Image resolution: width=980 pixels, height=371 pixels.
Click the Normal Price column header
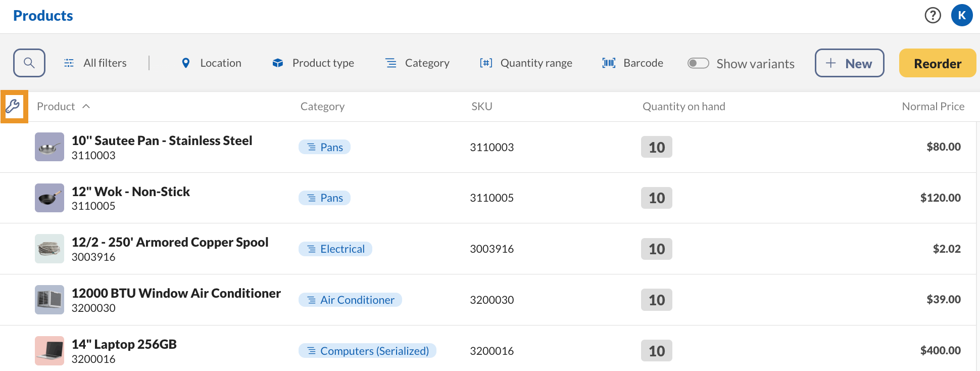pyautogui.click(x=933, y=107)
